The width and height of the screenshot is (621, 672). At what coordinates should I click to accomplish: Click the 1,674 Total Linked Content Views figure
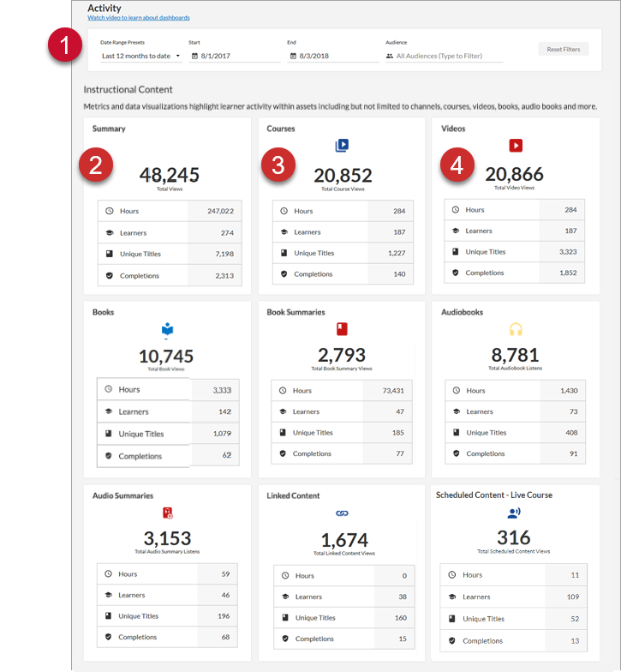click(344, 540)
